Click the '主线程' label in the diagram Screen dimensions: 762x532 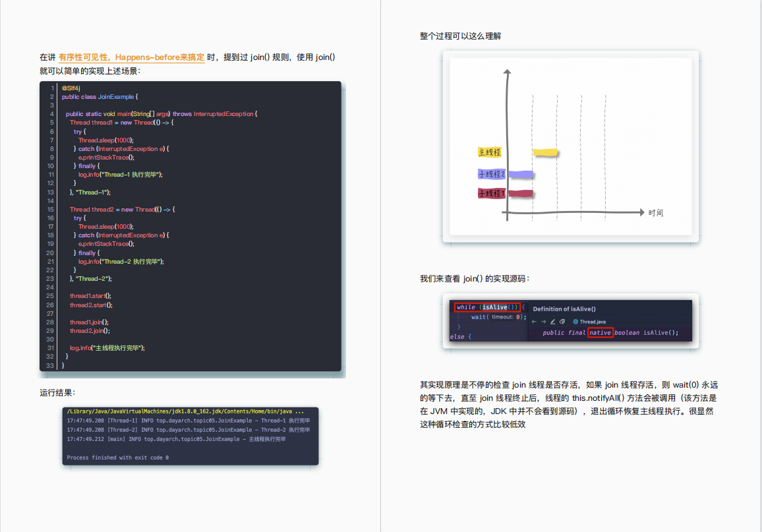(489, 152)
